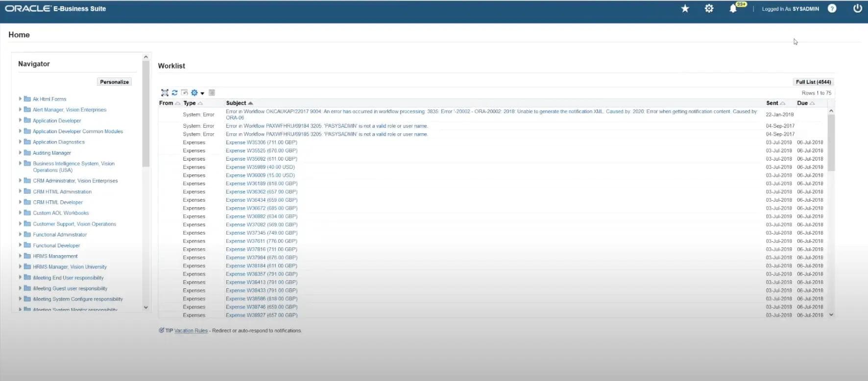
Task: Click the Personalize button
Action: click(114, 82)
